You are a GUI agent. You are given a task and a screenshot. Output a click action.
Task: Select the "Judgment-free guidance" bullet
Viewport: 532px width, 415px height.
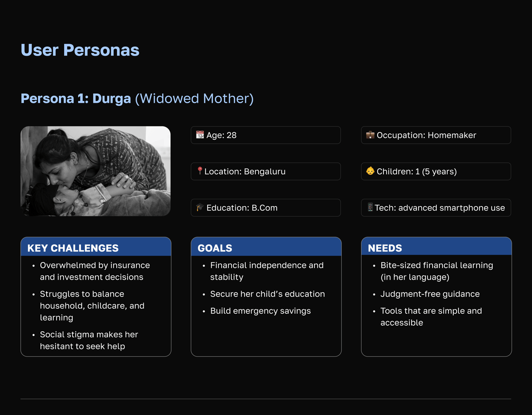(x=430, y=294)
